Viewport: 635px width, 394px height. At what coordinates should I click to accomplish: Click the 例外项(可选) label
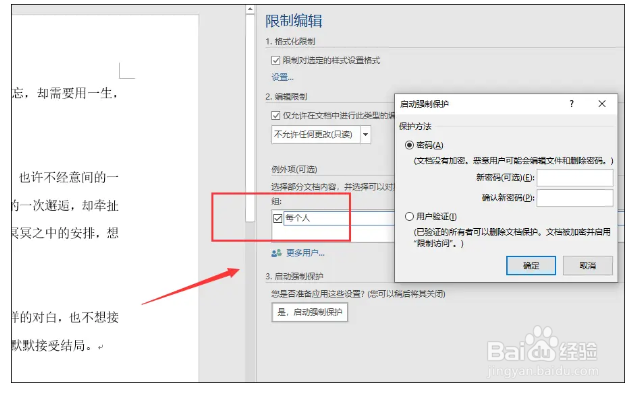(294, 169)
